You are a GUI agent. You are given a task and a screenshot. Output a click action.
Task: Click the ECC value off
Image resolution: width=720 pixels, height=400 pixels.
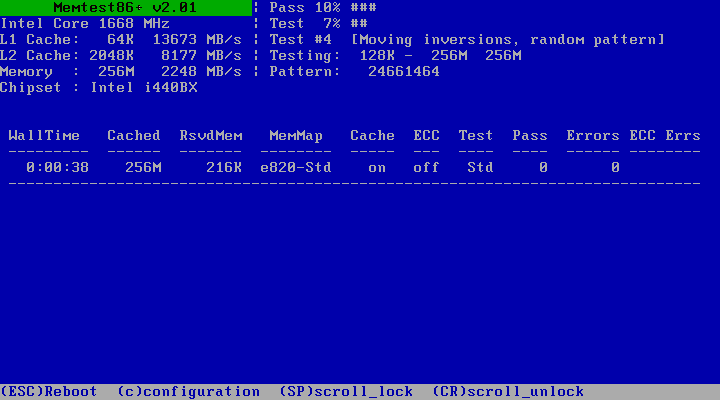(x=427, y=168)
